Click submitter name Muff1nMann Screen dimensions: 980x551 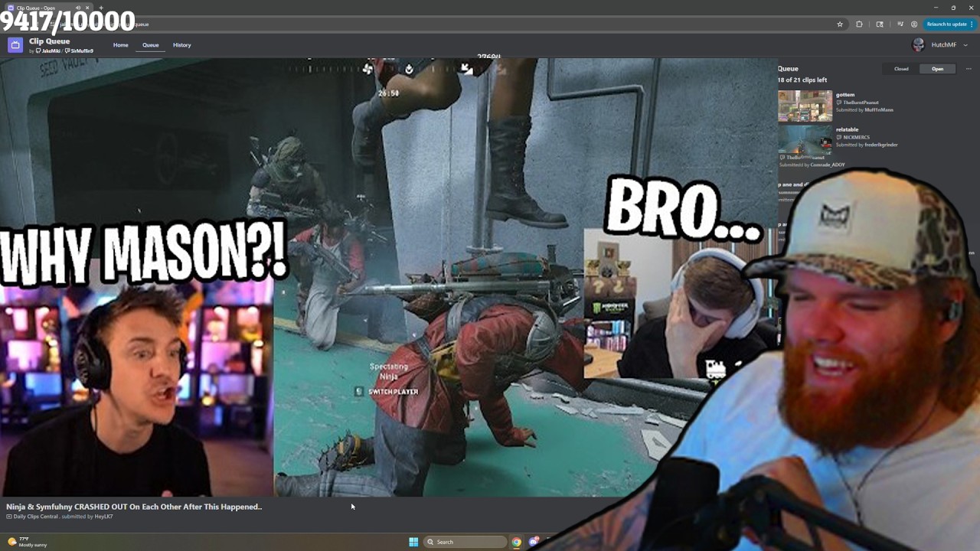[x=879, y=109]
